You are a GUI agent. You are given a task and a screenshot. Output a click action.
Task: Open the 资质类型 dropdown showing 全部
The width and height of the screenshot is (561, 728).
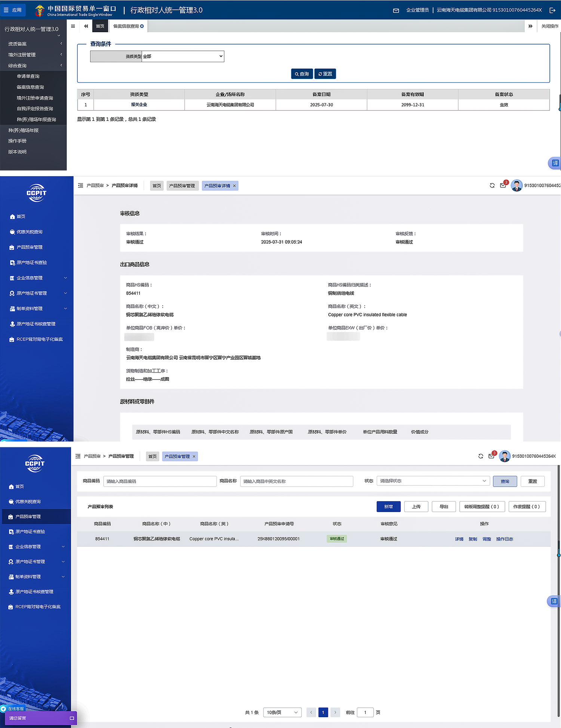click(x=183, y=57)
